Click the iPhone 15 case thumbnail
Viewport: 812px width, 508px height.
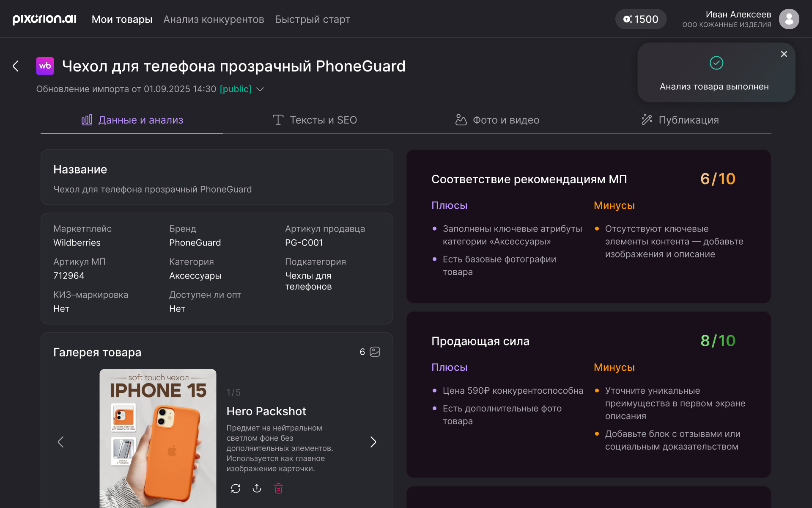click(158, 438)
